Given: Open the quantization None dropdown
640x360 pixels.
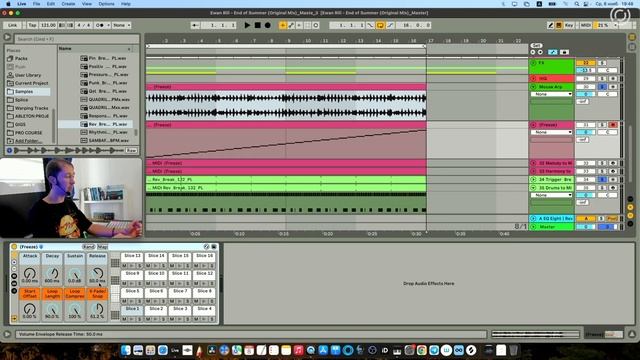Looking at the screenshot, I should coord(122,25).
